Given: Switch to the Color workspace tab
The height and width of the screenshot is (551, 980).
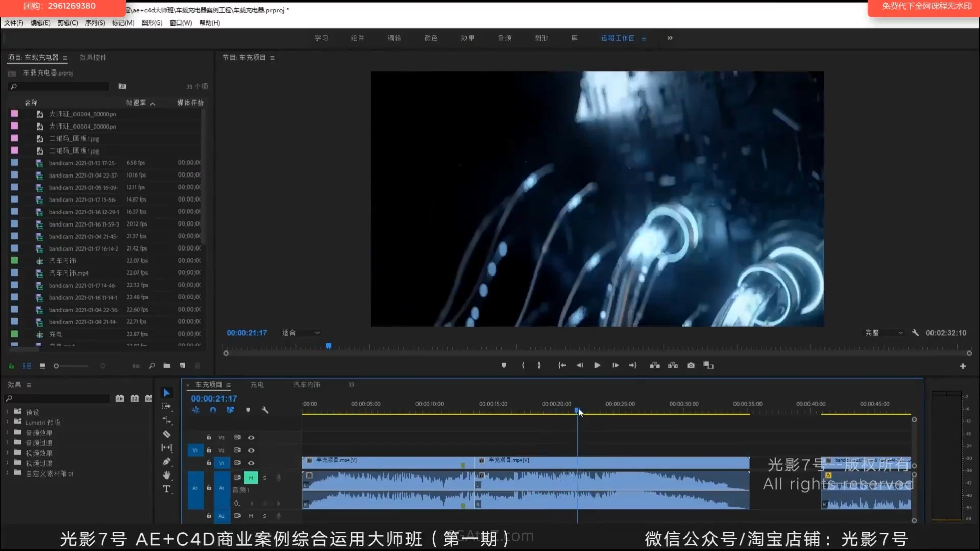Looking at the screenshot, I should 431,38.
